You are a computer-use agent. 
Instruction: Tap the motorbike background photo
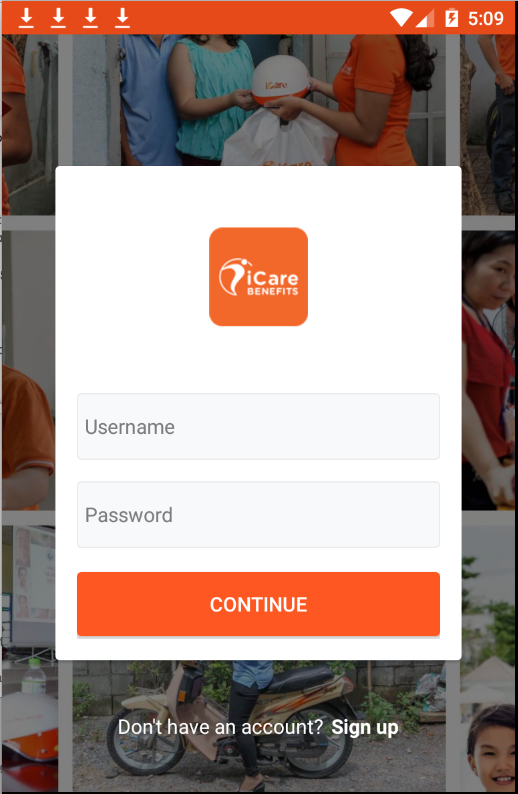tap(259, 726)
